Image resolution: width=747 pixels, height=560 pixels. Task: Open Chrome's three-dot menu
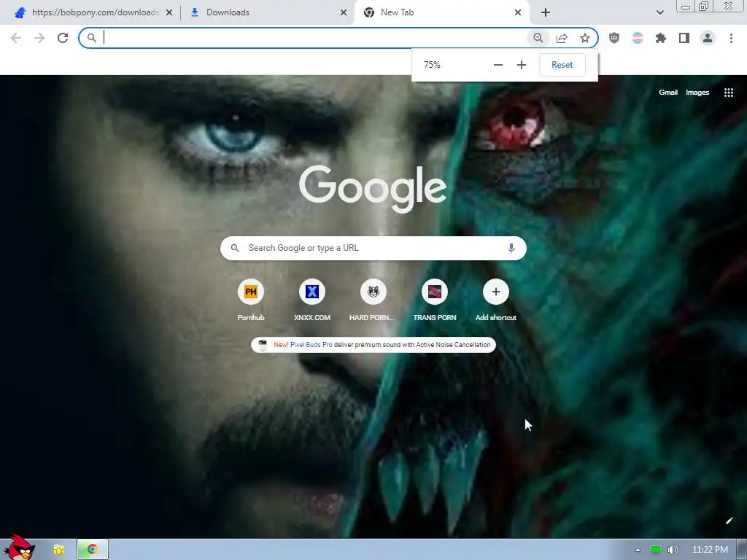click(731, 38)
